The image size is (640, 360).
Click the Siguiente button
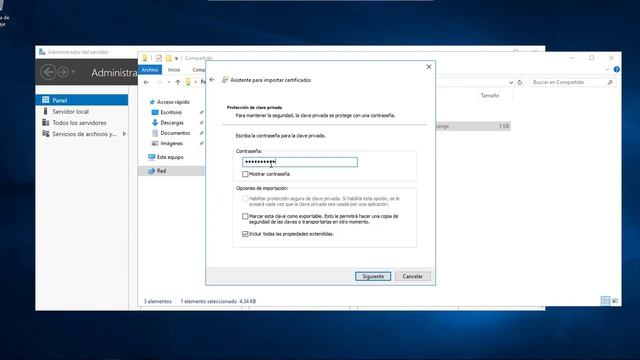[x=373, y=276]
